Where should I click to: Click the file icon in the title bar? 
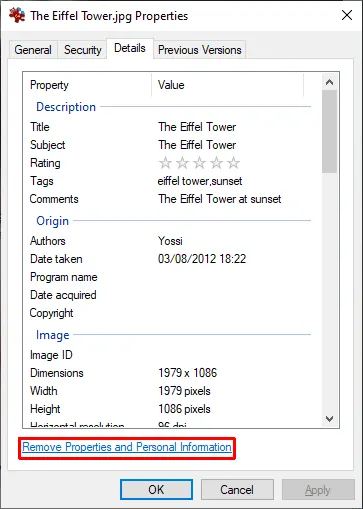(x=17, y=15)
